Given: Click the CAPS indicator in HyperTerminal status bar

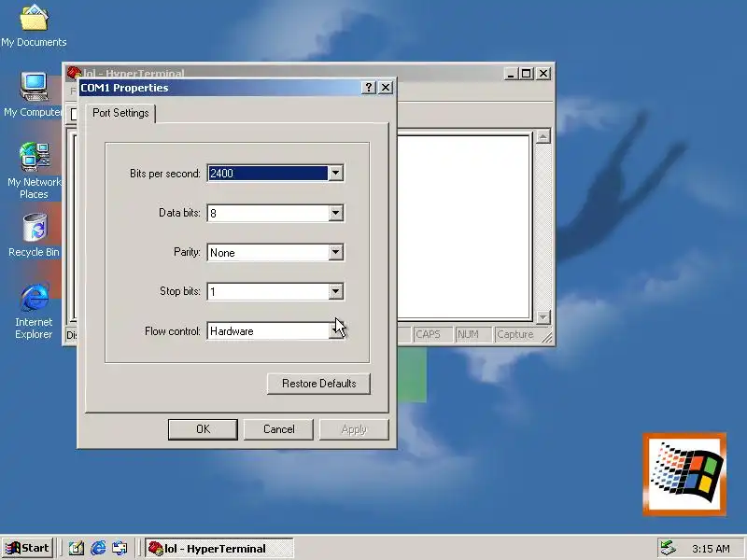Looking at the screenshot, I should tap(432, 334).
